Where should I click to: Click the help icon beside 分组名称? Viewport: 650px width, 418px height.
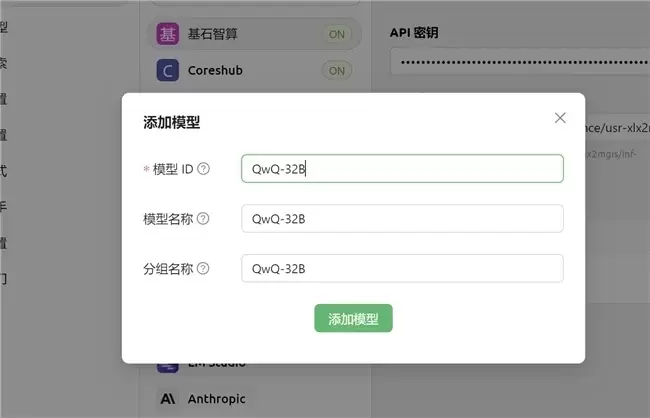pyautogui.click(x=204, y=268)
